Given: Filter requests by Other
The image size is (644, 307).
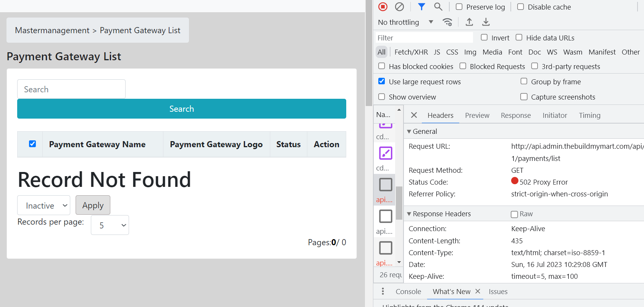Looking at the screenshot, I should click(x=631, y=52).
